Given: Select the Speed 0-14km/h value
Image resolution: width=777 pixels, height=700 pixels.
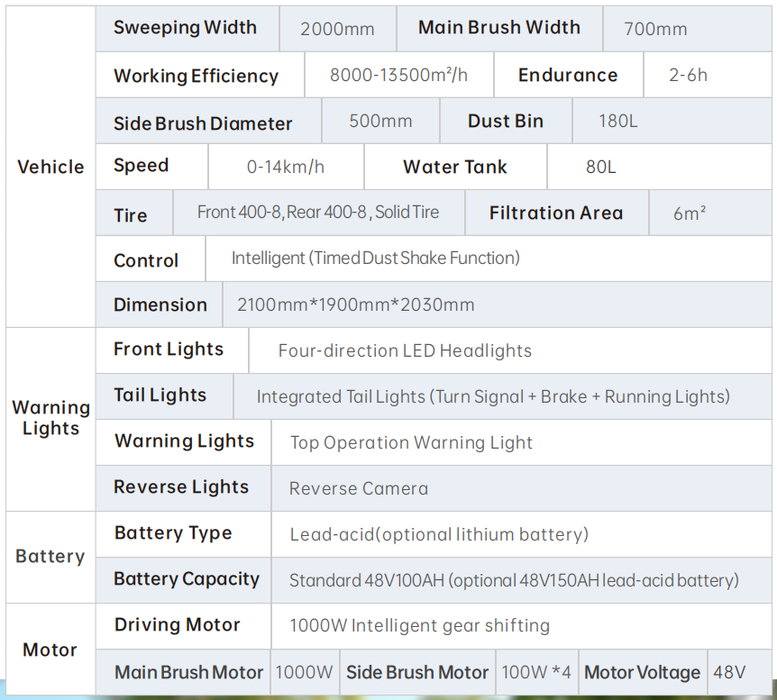Looking at the screenshot, I should point(286,167).
